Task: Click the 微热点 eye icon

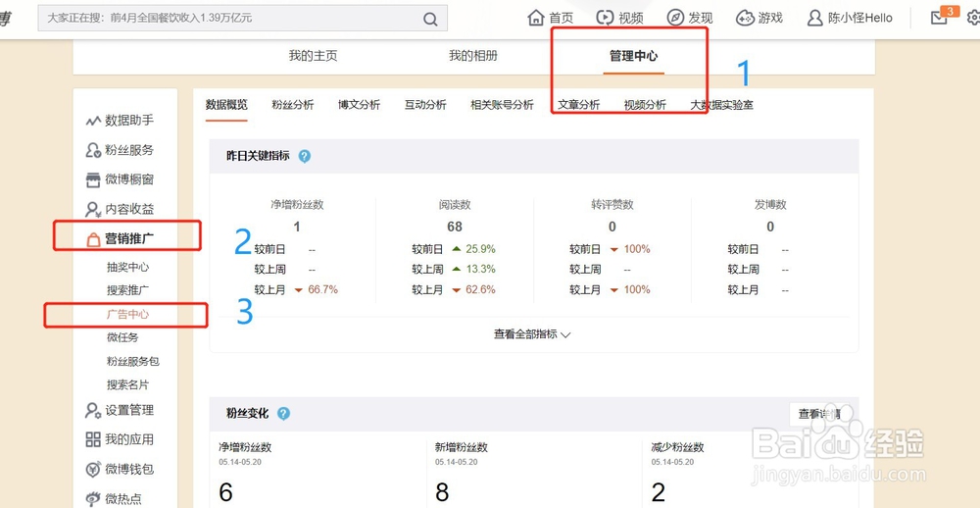Action: 93,498
